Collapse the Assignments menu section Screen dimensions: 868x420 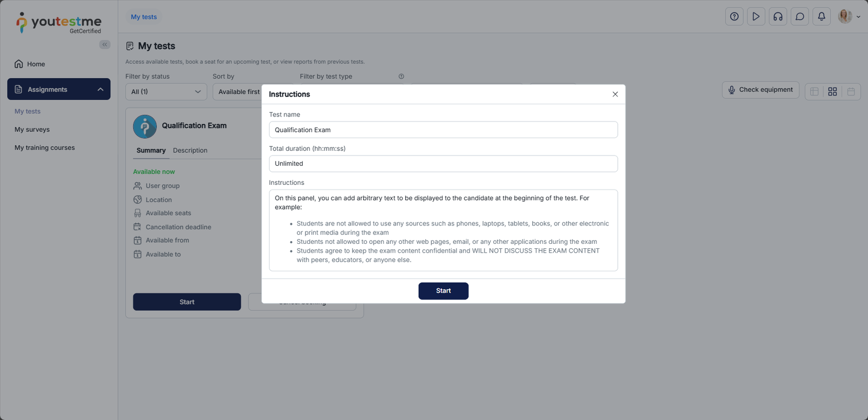click(59, 89)
